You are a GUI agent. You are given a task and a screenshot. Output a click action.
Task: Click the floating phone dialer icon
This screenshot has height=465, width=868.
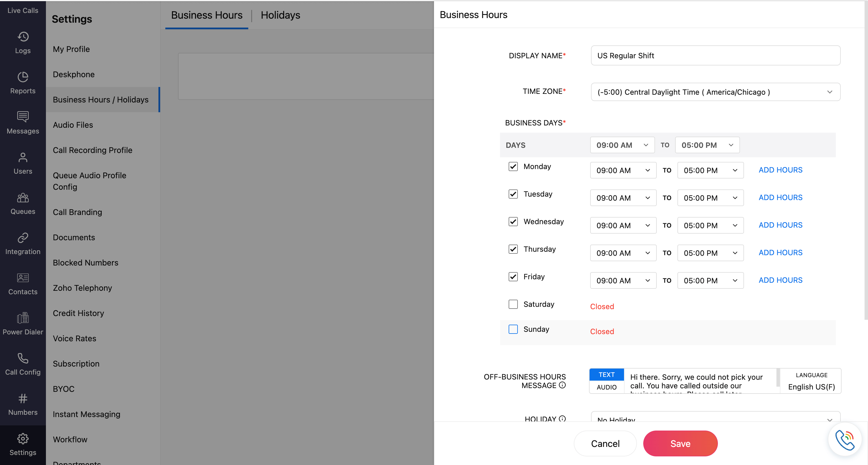point(845,439)
